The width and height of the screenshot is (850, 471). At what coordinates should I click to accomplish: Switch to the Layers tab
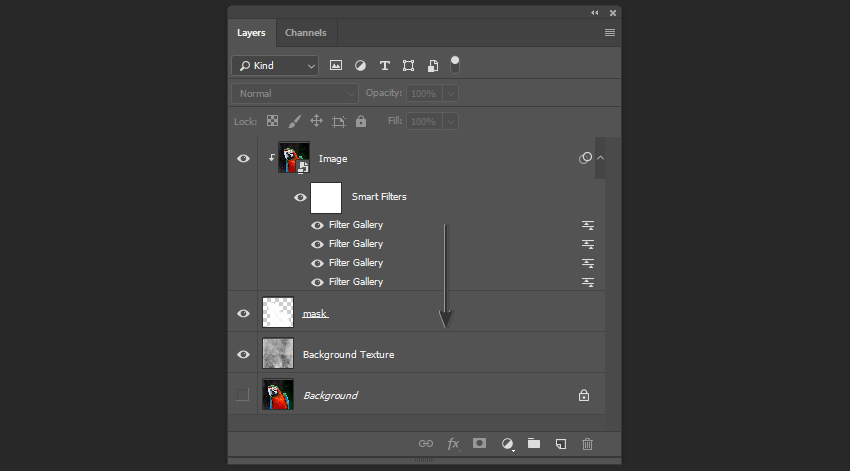click(251, 33)
